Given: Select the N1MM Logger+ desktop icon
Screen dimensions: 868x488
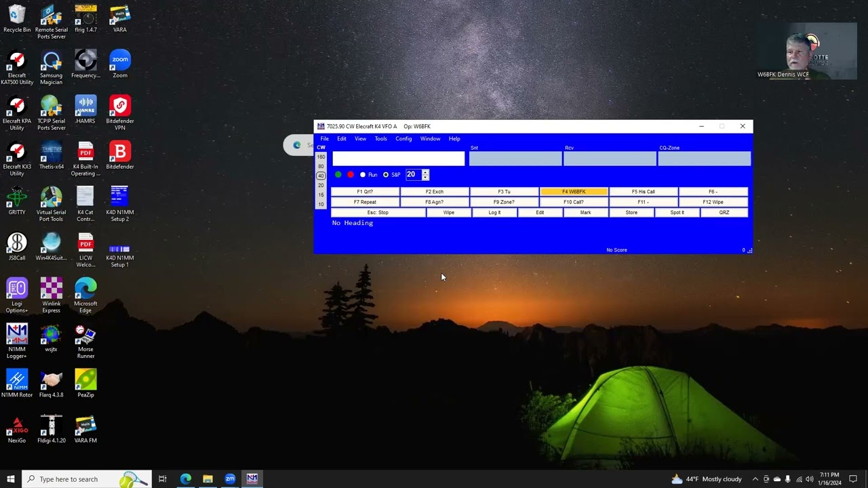Looking at the screenshot, I should click(x=17, y=340).
